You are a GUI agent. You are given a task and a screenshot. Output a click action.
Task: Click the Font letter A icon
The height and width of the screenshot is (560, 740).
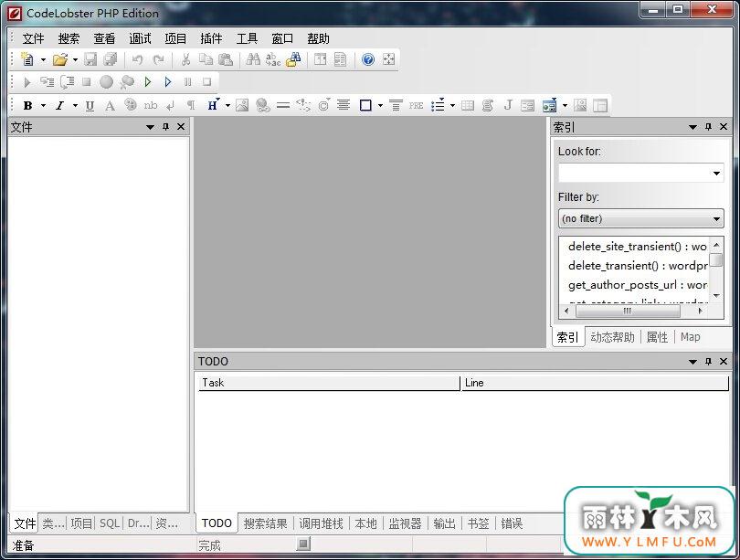110,106
